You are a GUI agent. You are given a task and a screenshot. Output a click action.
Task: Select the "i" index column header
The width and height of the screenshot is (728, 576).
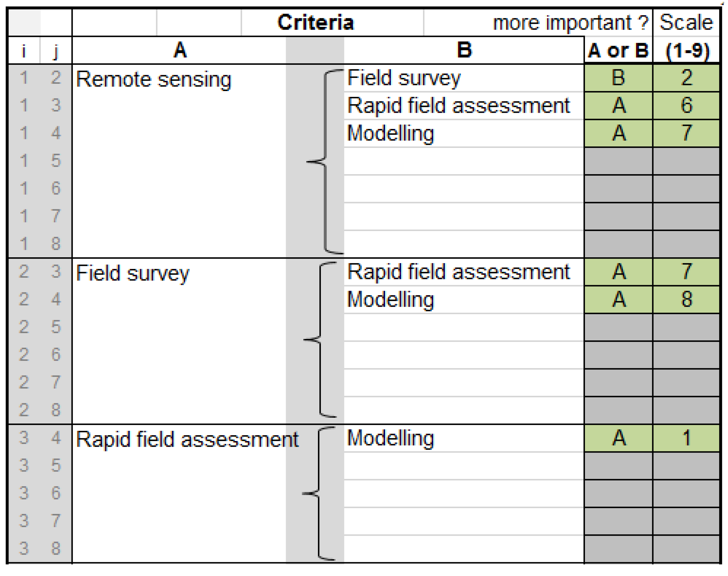24,51
